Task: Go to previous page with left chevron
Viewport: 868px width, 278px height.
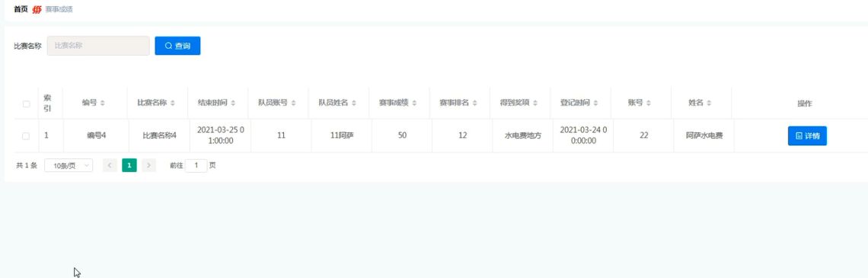Action: coord(110,165)
